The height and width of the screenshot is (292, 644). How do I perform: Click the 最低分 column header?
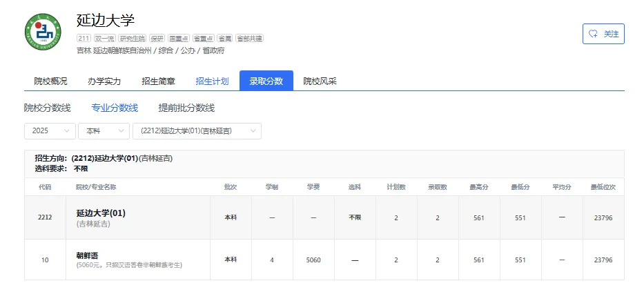coord(520,187)
